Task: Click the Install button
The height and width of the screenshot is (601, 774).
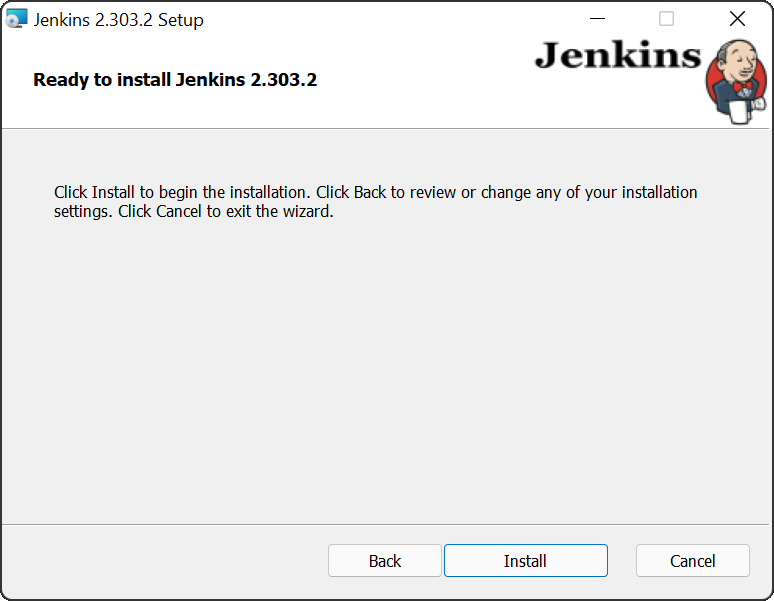Action: pos(526,561)
